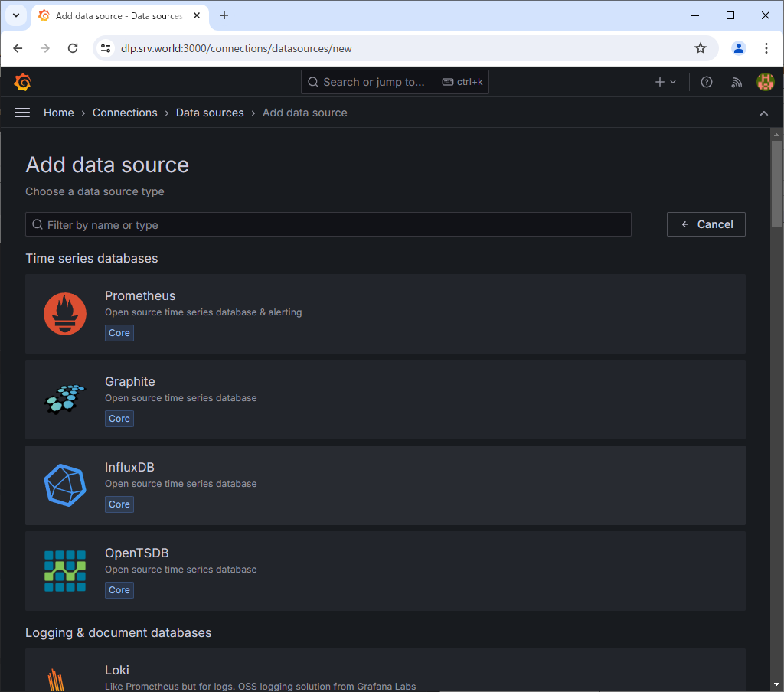Close the Add data source tab
This screenshot has width=784, height=692.
tap(197, 15)
